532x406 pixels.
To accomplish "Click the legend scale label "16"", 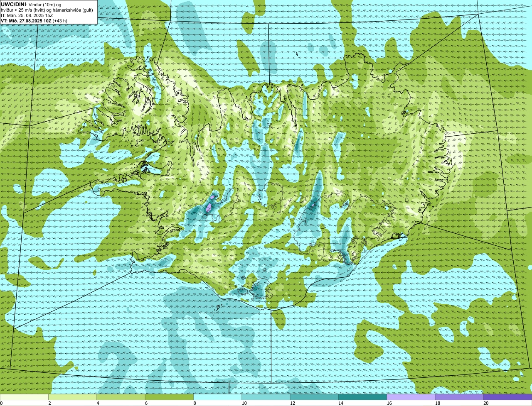I will pos(389,403).
